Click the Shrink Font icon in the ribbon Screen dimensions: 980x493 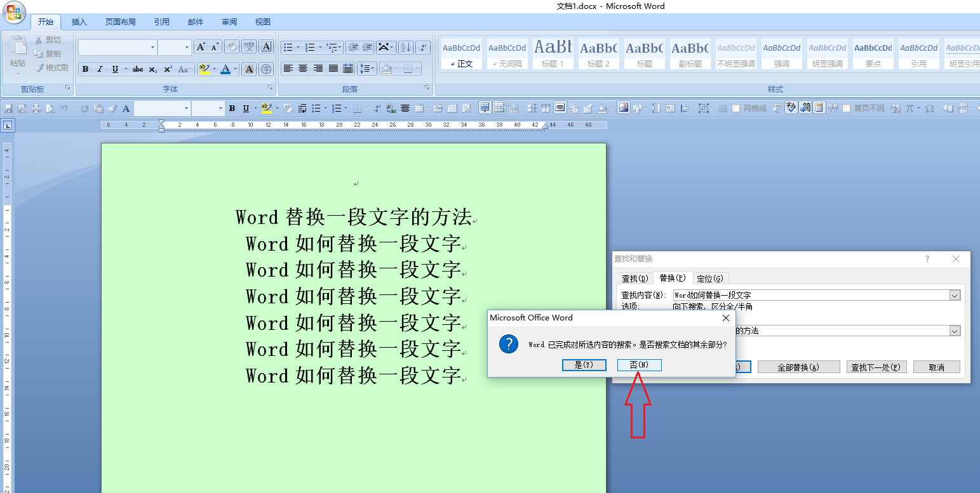tap(215, 47)
